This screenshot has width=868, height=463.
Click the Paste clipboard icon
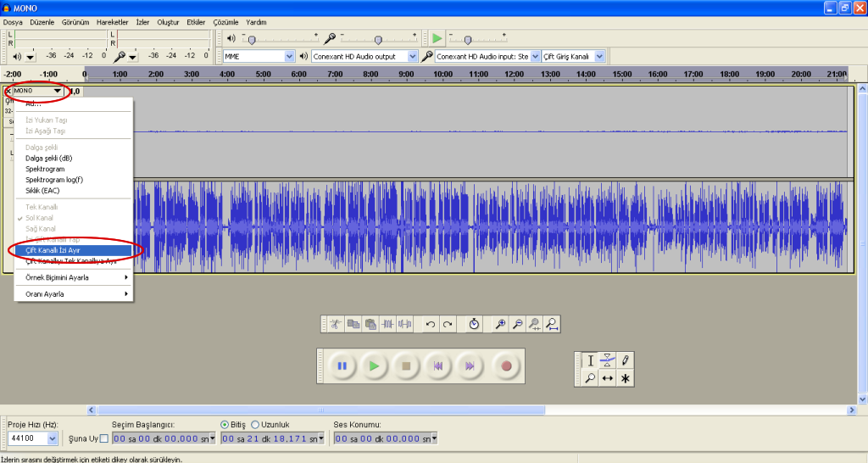click(x=371, y=324)
